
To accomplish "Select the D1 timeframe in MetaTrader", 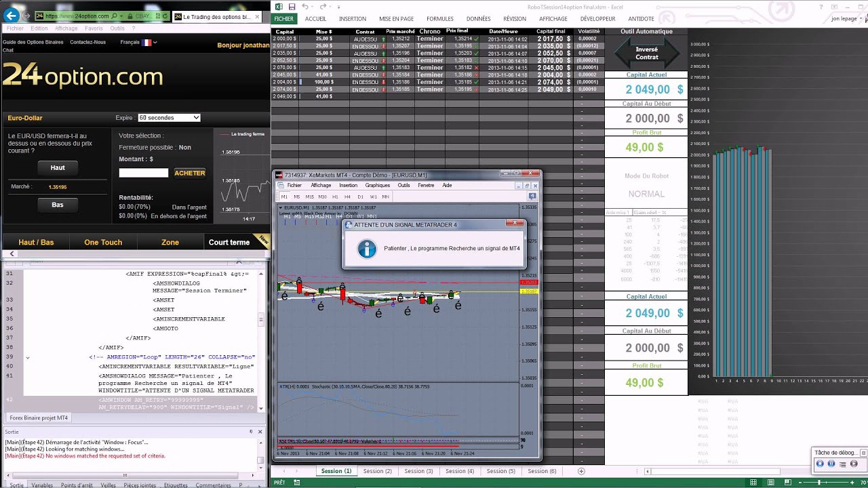I will [360, 197].
